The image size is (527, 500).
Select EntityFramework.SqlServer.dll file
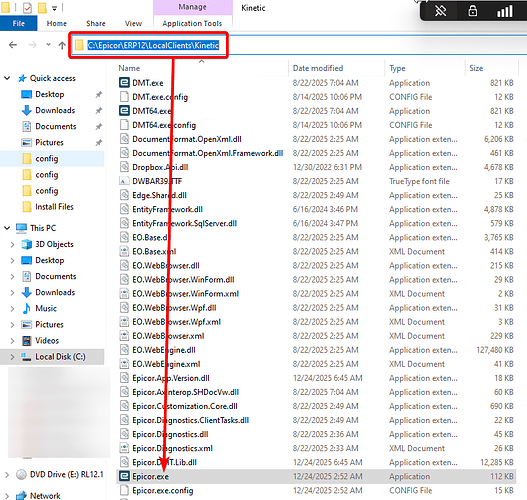pyautogui.click(x=185, y=223)
